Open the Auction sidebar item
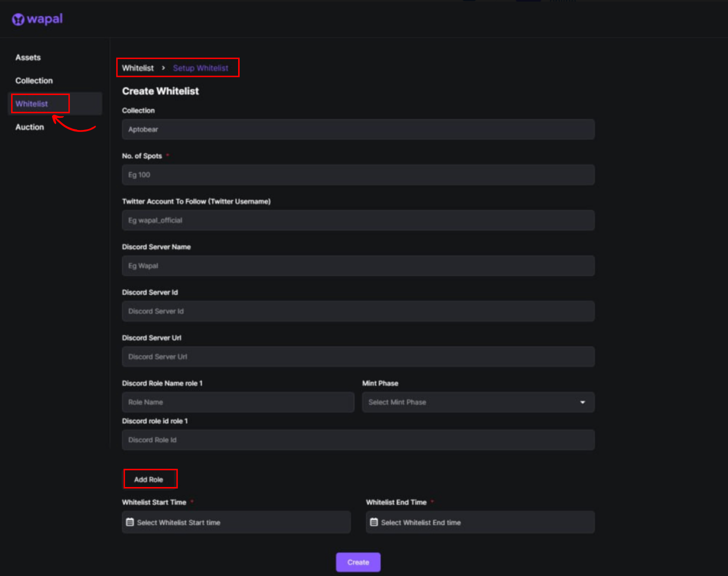The height and width of the screenshot is (576, 728). coord(29,127)
